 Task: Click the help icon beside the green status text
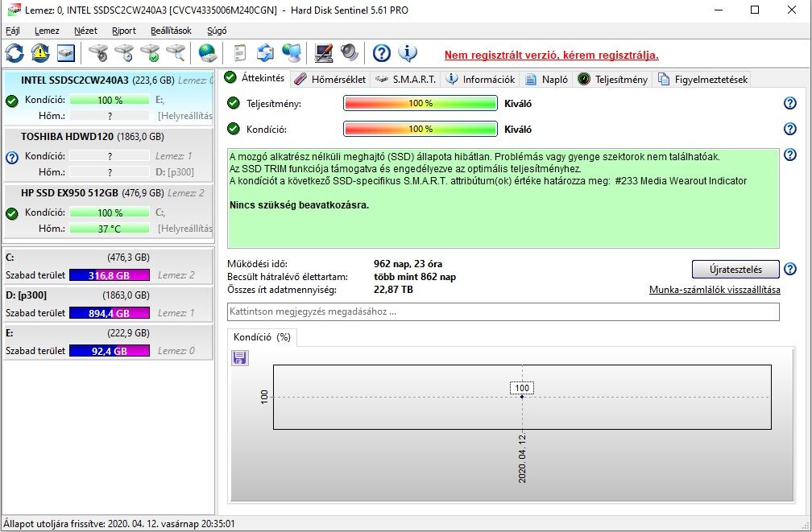coord(789,155)
